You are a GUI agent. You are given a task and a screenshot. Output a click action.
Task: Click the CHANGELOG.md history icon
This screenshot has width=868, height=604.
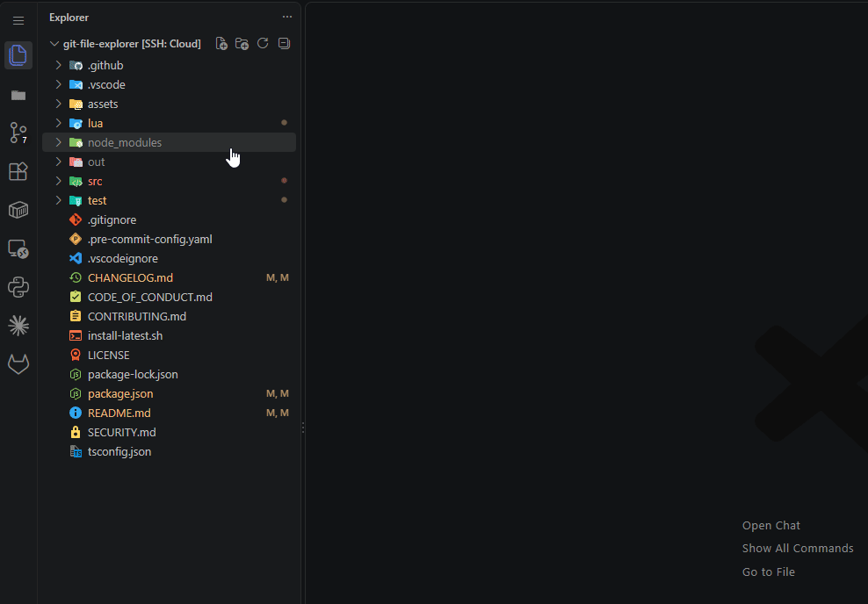click(x=76, y=277)
